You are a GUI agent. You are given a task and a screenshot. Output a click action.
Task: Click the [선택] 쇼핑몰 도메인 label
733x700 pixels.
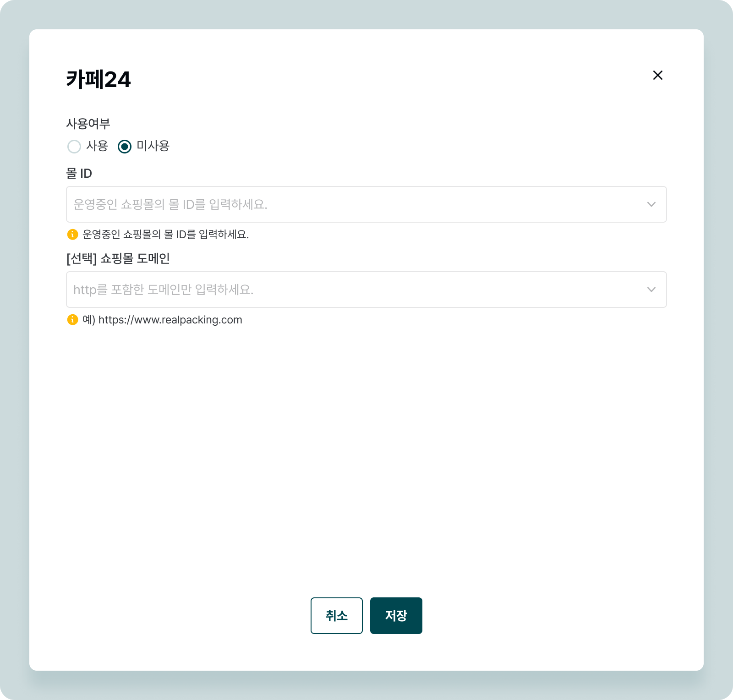click(x=118, y=258)
